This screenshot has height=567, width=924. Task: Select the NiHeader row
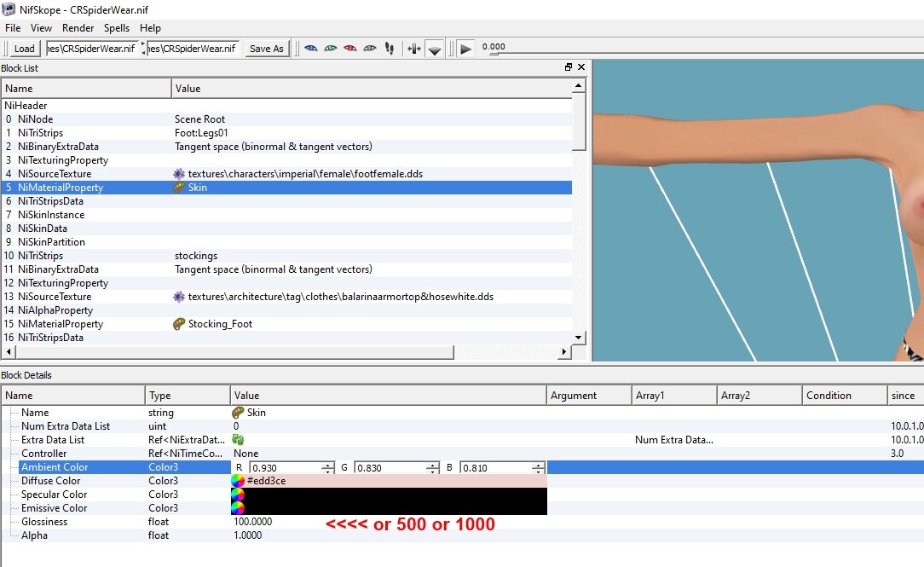click(x=286, y=106)
